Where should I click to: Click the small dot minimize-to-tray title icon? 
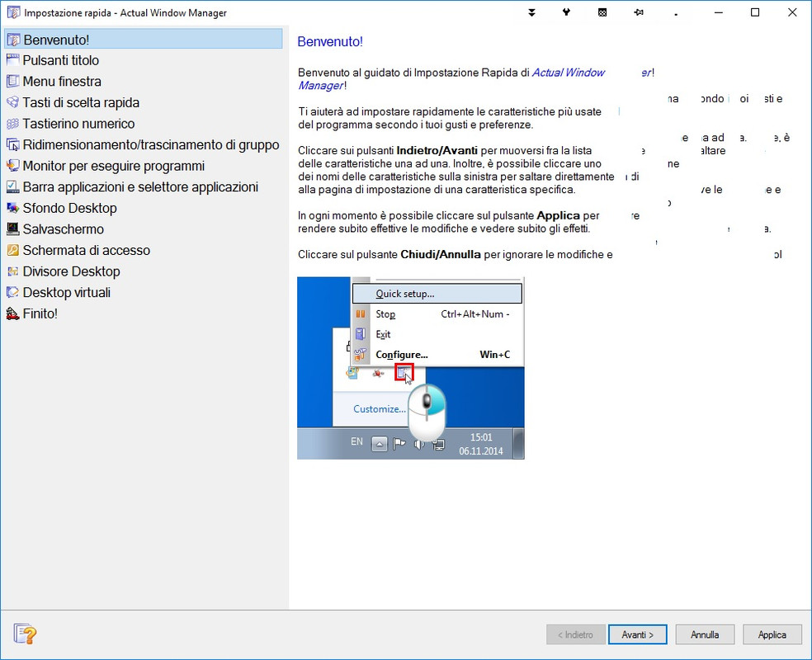pos(676,14)
